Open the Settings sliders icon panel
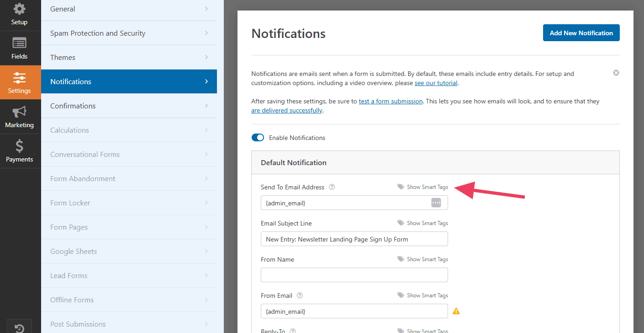Viewport: 644px width, 333px height. click(20, 83)
